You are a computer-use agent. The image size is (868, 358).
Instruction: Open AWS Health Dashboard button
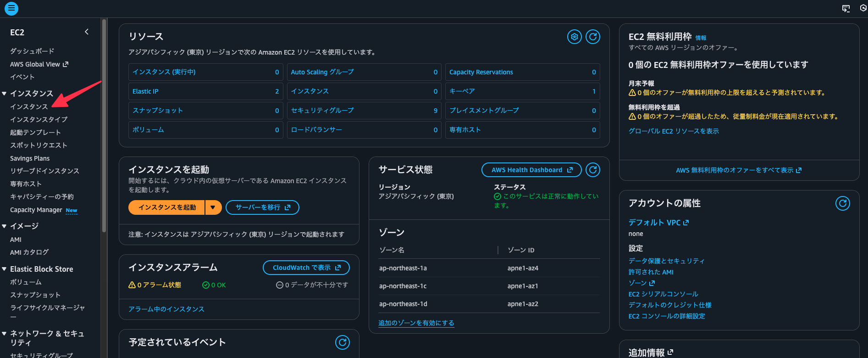(x=531, y=170)
